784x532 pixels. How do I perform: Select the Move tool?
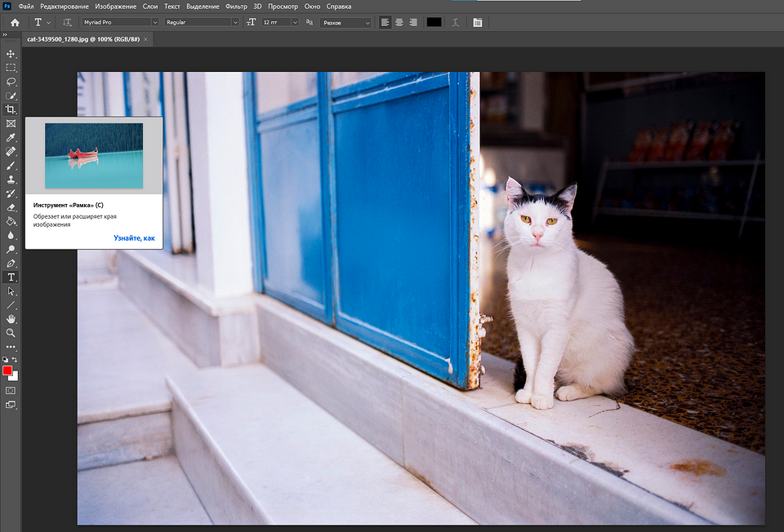[x=11, y=54]
